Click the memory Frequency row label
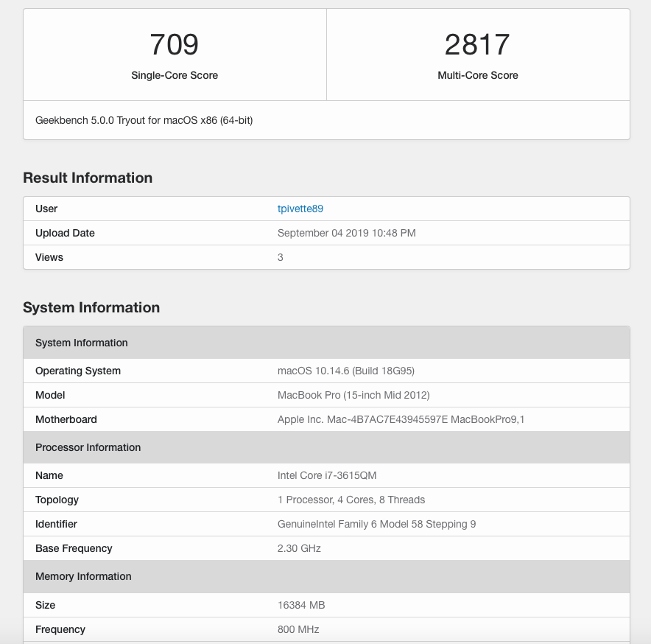Screen dimensions: 651x644 click(60, 629)
